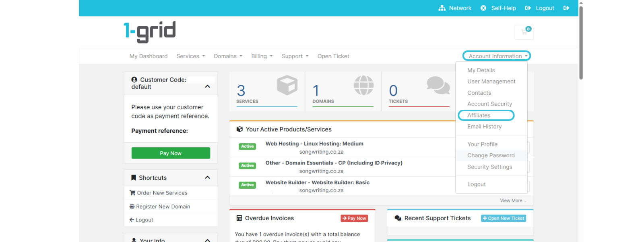
Task: Click View More under active services
Action: (513, 200)
